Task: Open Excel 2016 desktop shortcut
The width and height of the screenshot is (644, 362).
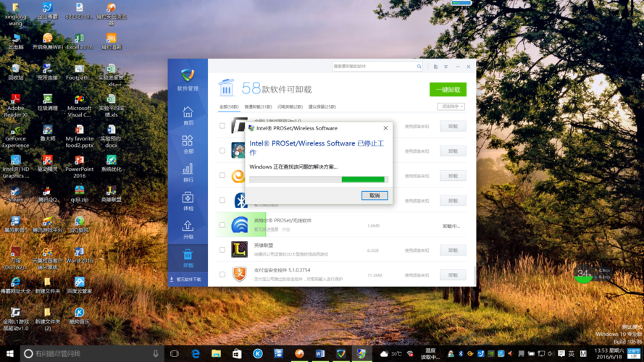Action: 79,41
